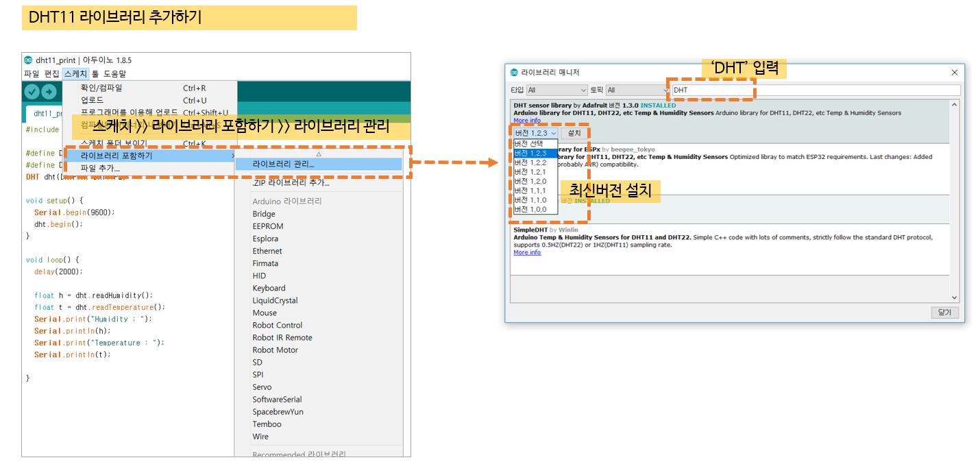
Task: Expand 라이브러리 포함하기 submenu
Action: tap(149, 156)
